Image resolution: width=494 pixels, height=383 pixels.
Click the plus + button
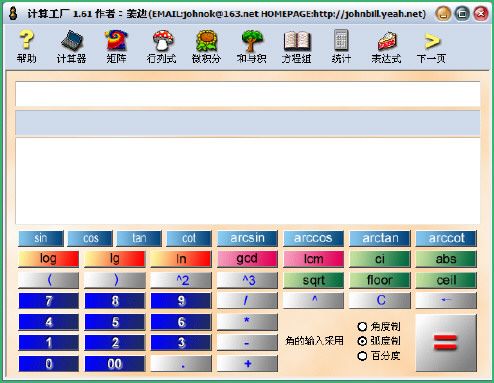pos(247,364)
